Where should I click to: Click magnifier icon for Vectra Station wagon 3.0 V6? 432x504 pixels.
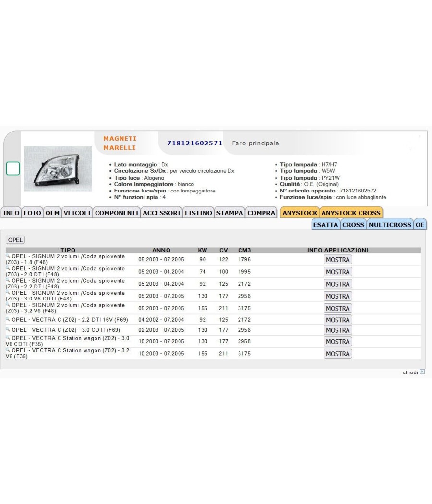click(x=8, y=338)
